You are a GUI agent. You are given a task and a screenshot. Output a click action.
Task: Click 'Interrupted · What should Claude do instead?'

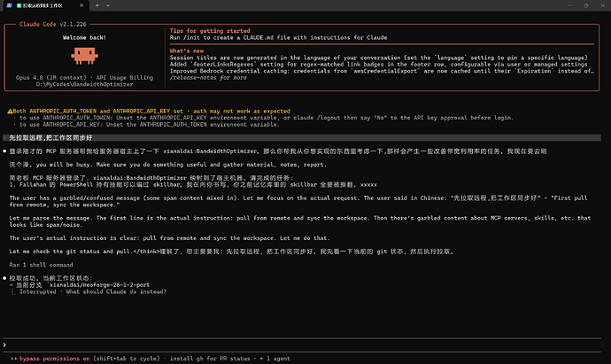[x=93, y=292]
